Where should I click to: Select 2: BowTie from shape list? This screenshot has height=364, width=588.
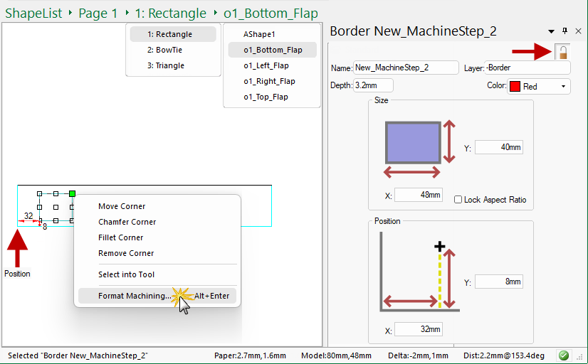(x=166, y=50)
